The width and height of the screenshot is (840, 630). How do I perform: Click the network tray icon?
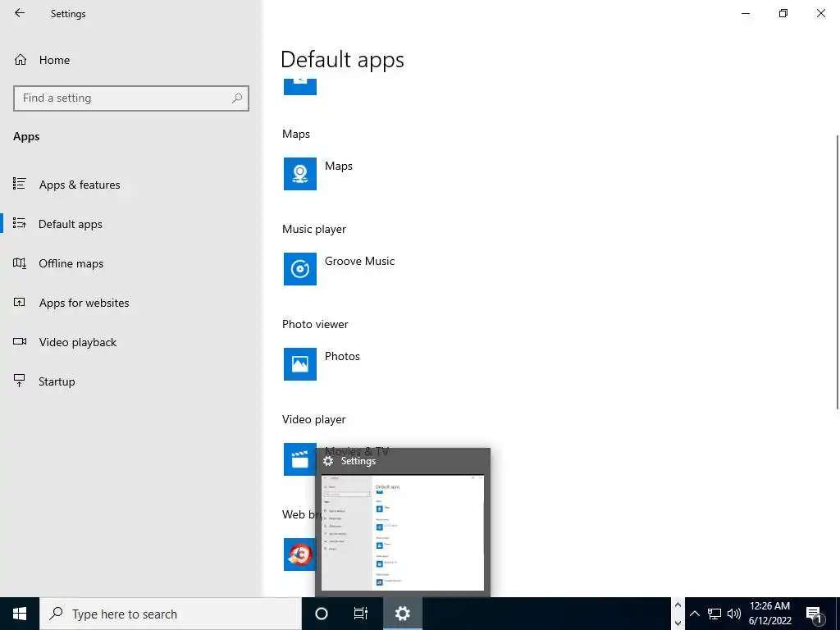point(714,614)
